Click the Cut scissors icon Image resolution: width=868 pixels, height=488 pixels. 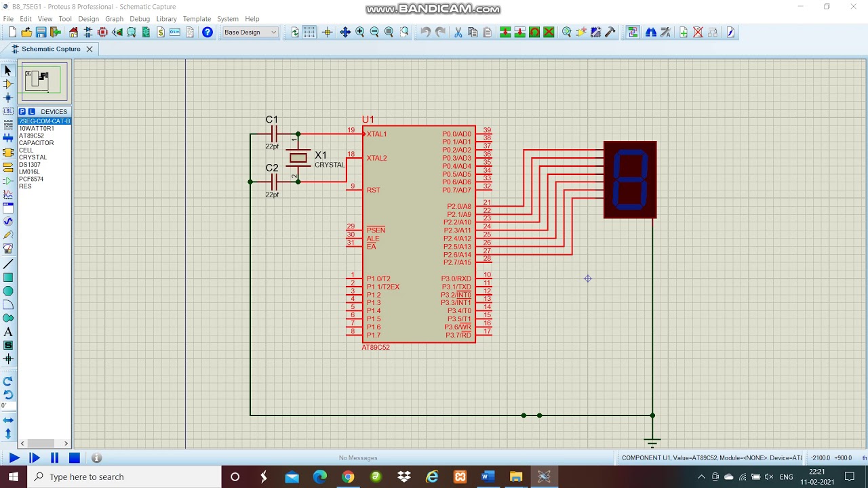[458, 33]
